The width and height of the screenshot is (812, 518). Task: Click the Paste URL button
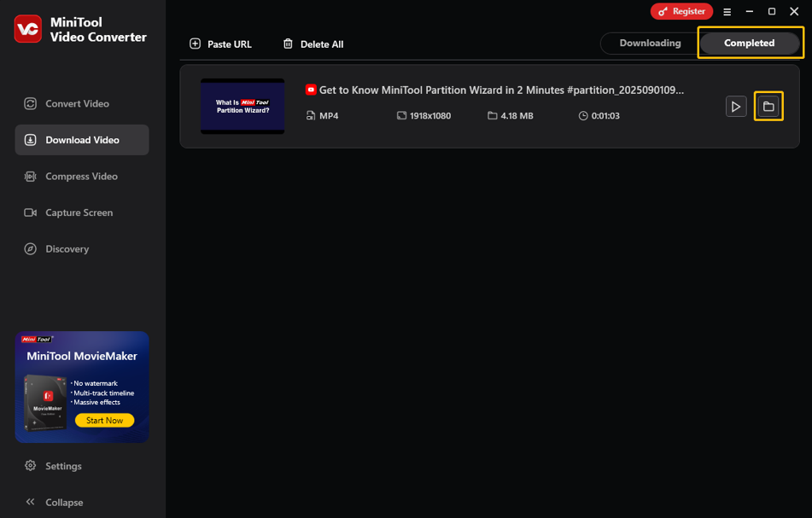click(x=220, y=44)
